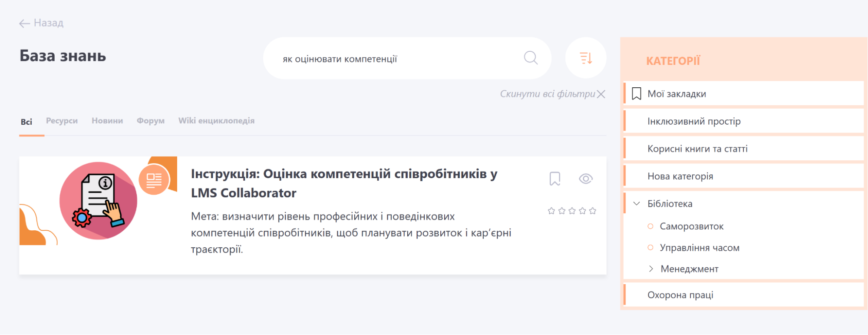Bookmark the Інструкція article
The height and width of the screenshot is (335, 868).
(554, 179)
